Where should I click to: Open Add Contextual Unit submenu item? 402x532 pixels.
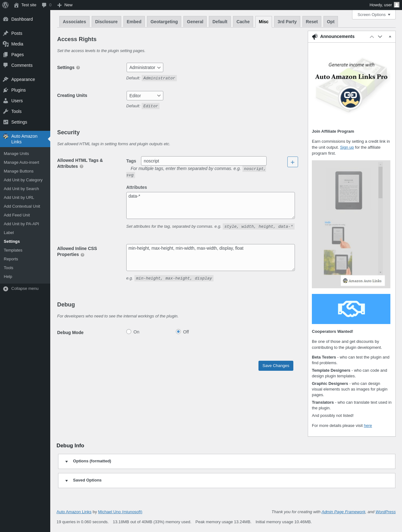click(x=22, y=206)
